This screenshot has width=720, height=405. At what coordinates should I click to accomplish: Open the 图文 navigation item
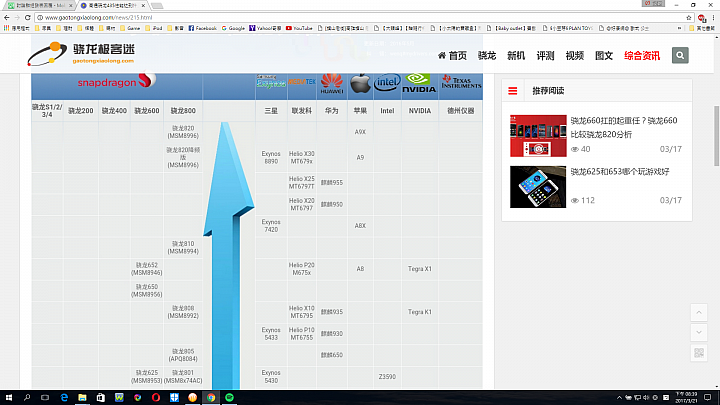[604, 56]
